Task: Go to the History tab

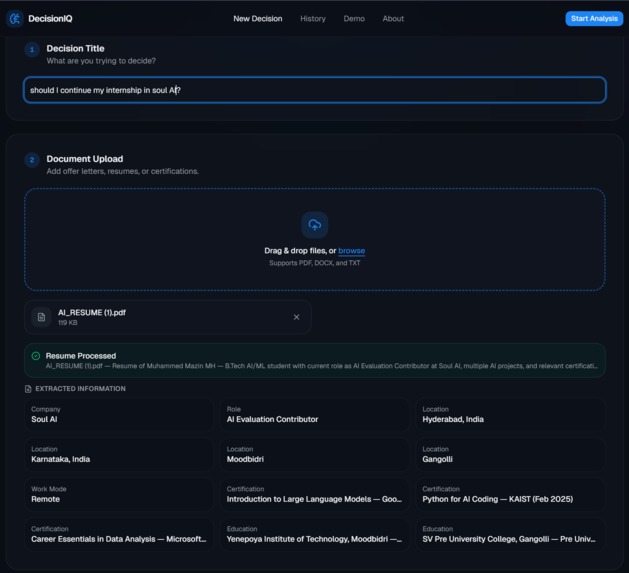Action: coord(313,18)
